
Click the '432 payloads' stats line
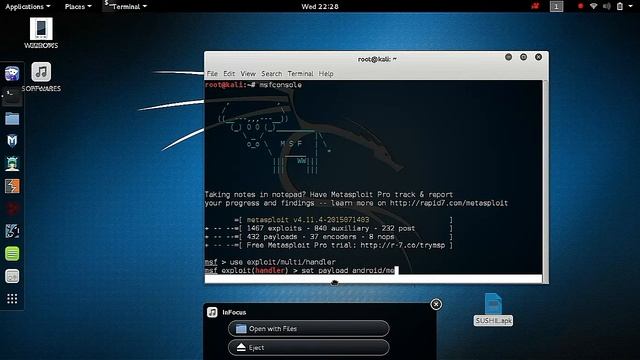pyautogui.click(x=329, y=237)
